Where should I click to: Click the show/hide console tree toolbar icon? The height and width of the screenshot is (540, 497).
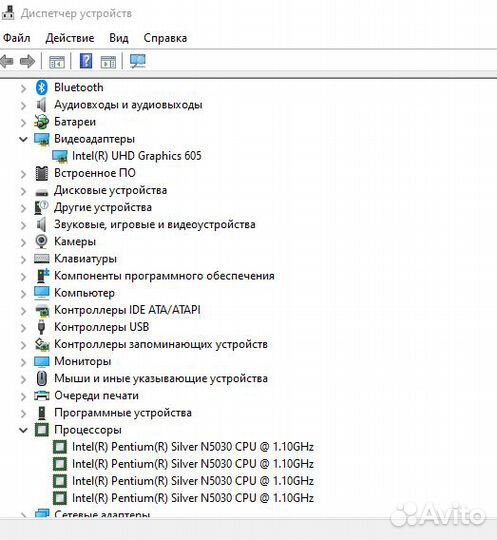click(x=57, y=62)
